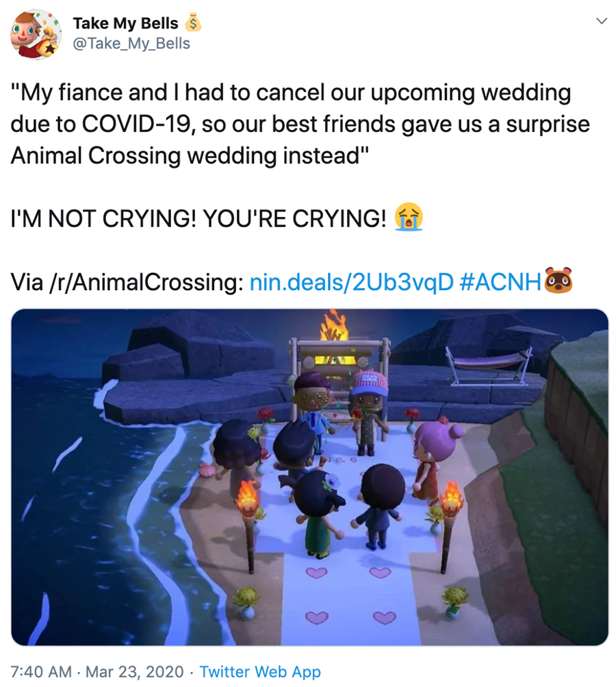Open the @Take_My_Bells handle link

coord(131,43)
